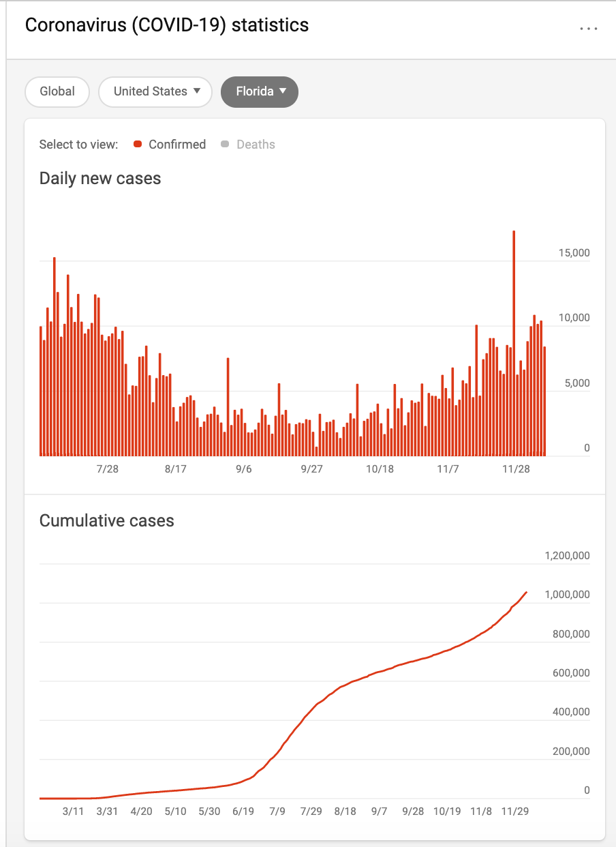Screen dimensions: 616x847
Task: Click the 8/18 date label
Action: click(345, 812)
